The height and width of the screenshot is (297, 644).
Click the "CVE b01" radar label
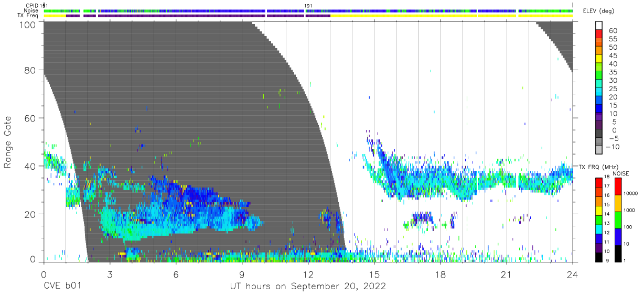click(62, 287)
